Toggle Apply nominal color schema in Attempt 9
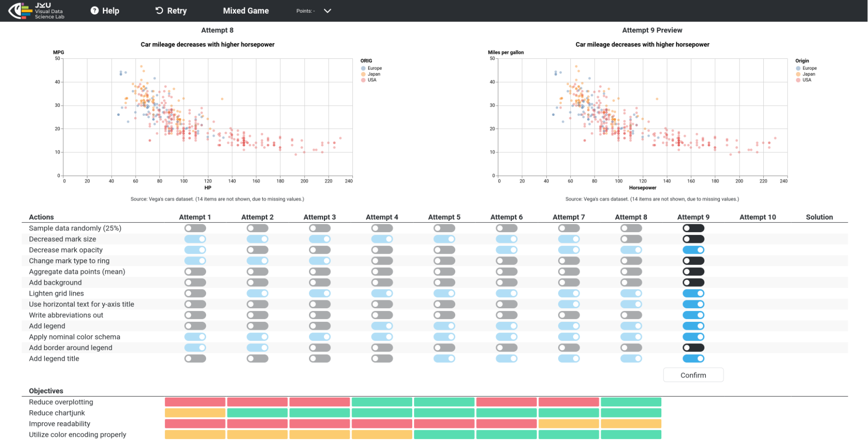Viewport: 868px width, 440px height. 693,337
